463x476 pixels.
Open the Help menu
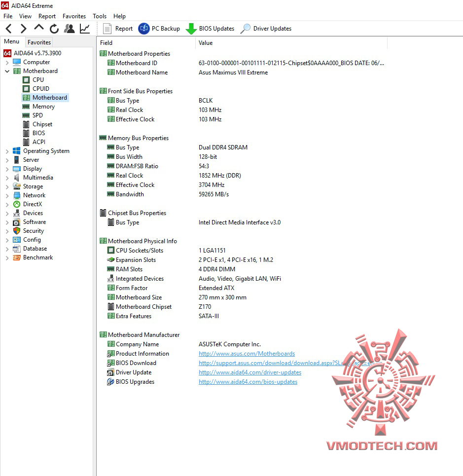(x=119, y=16)
